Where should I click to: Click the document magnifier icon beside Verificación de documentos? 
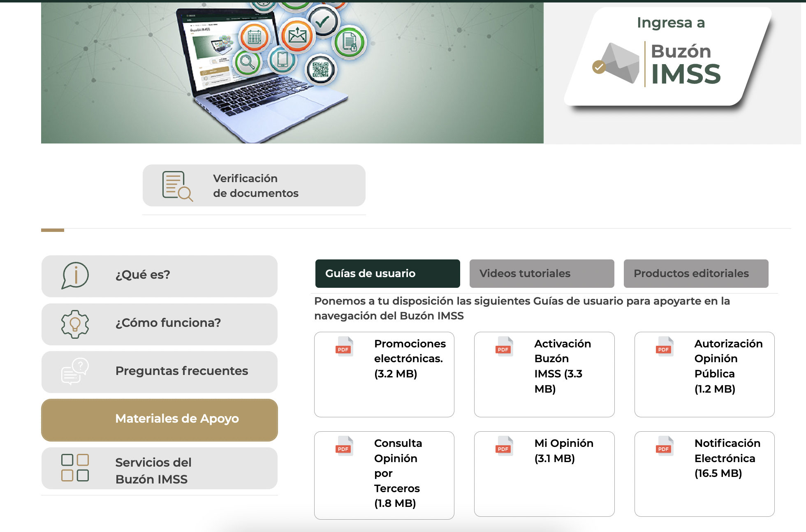(177, 186)
